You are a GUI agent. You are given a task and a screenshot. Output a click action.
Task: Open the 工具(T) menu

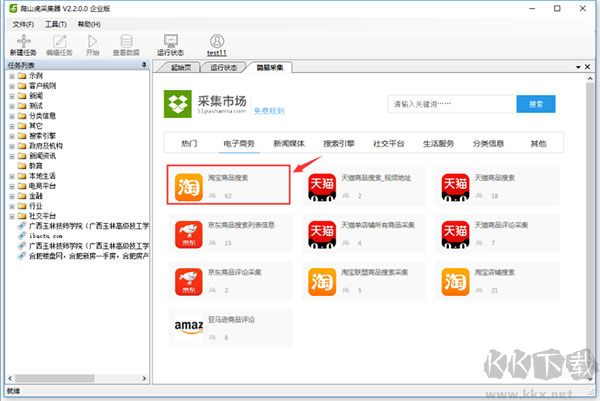coord(56,24)
